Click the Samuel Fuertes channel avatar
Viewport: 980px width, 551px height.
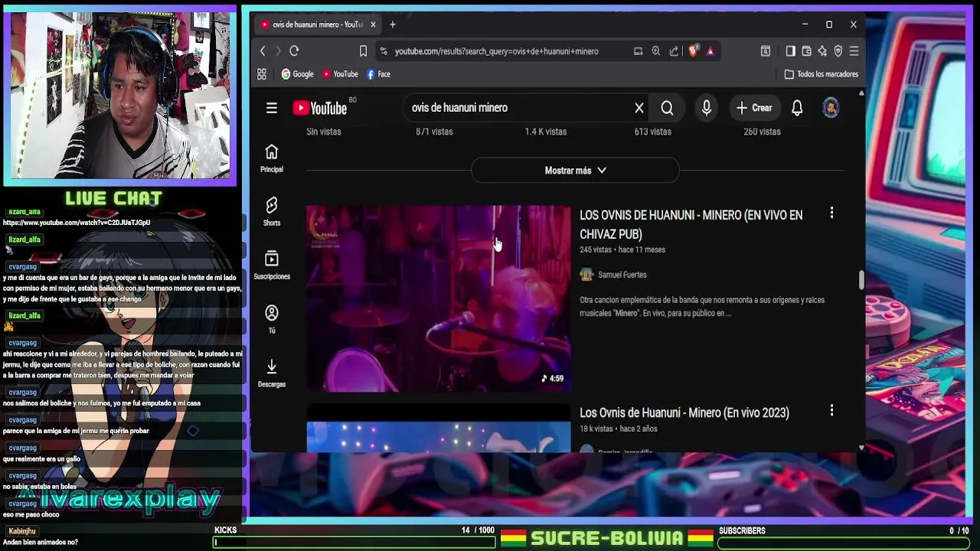586,275
